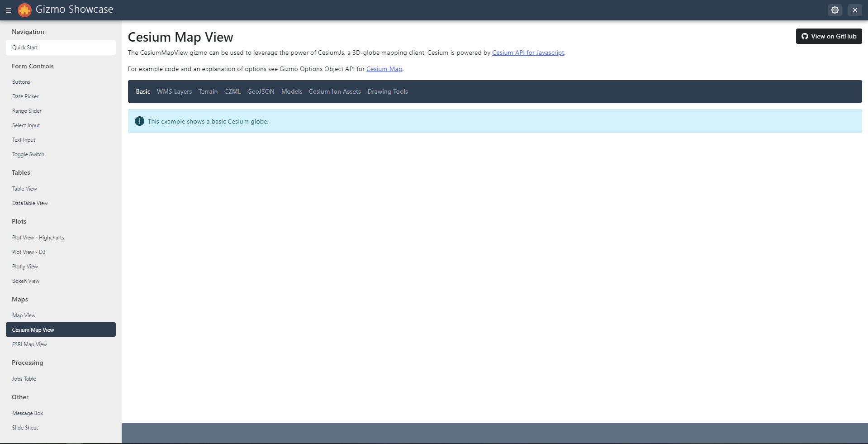This screenshot has height=444, width=868.
Task: Open the Toggle Switch example
Action: coord(28,154)
